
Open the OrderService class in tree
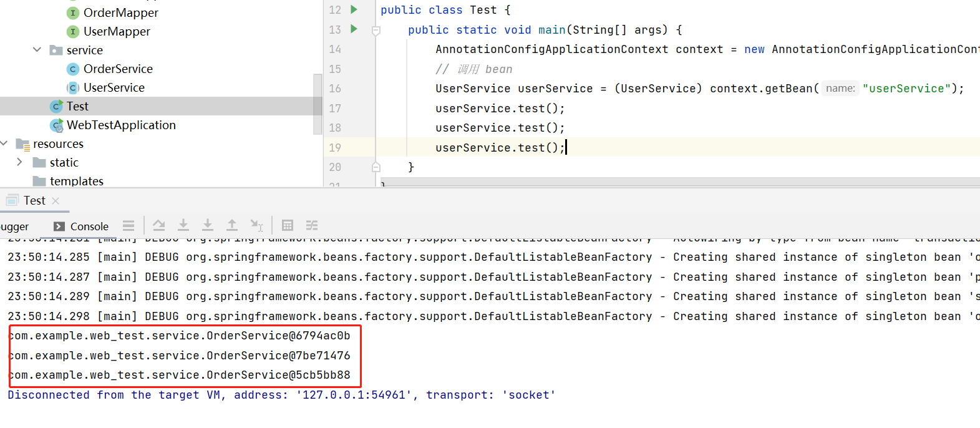pos(117,69)
